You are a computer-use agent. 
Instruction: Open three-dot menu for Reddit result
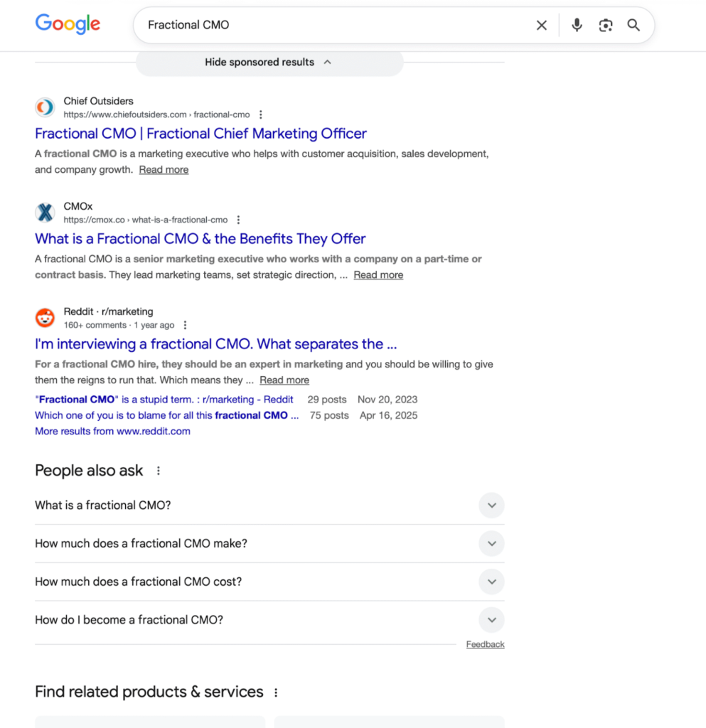[x=185, y=325]
